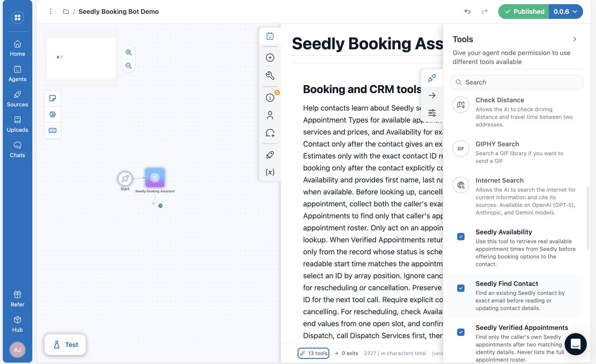Open the app grid logo icon
Viewport: 596px width, 364px height.
[18, 18]
